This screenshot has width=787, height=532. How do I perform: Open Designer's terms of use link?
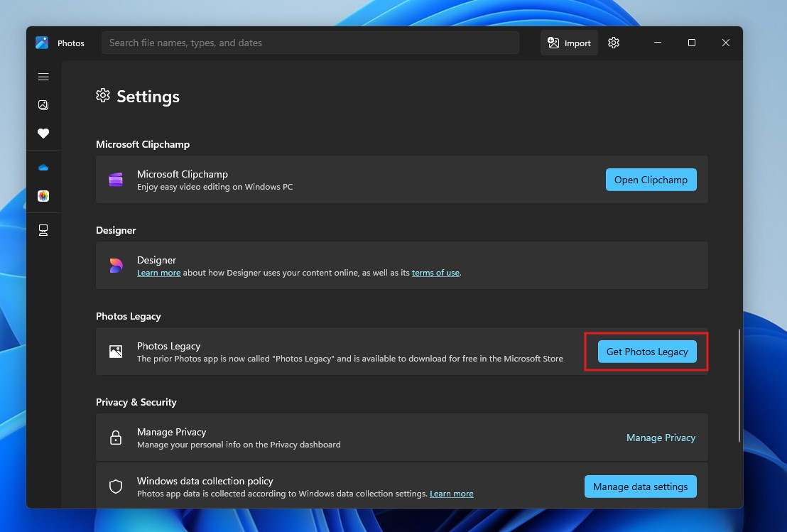click(x=435, y=273)
